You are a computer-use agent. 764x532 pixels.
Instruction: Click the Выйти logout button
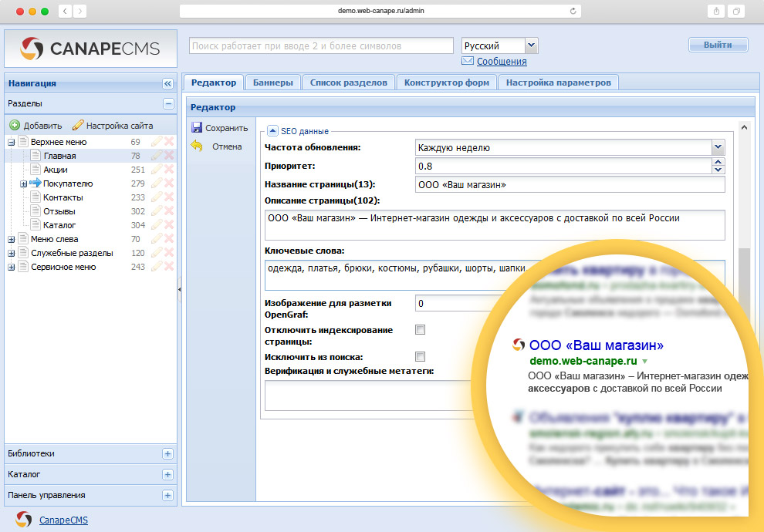coord(718,45)
